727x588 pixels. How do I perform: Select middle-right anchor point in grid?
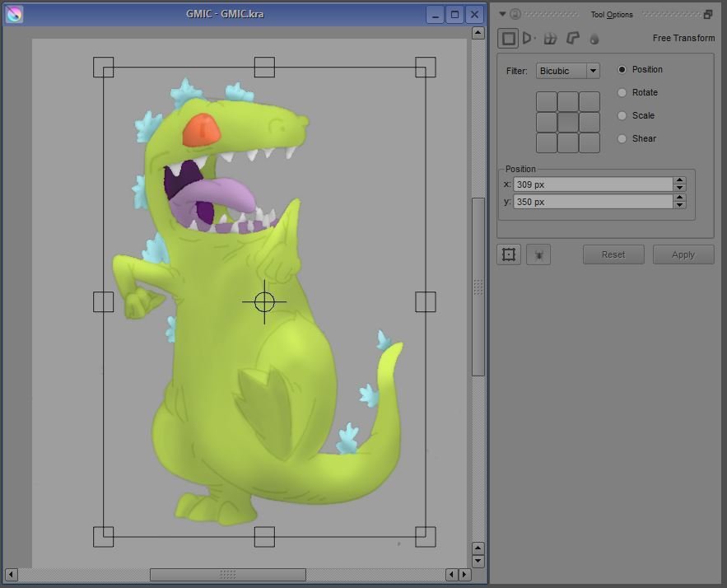(x=590, y=123)
